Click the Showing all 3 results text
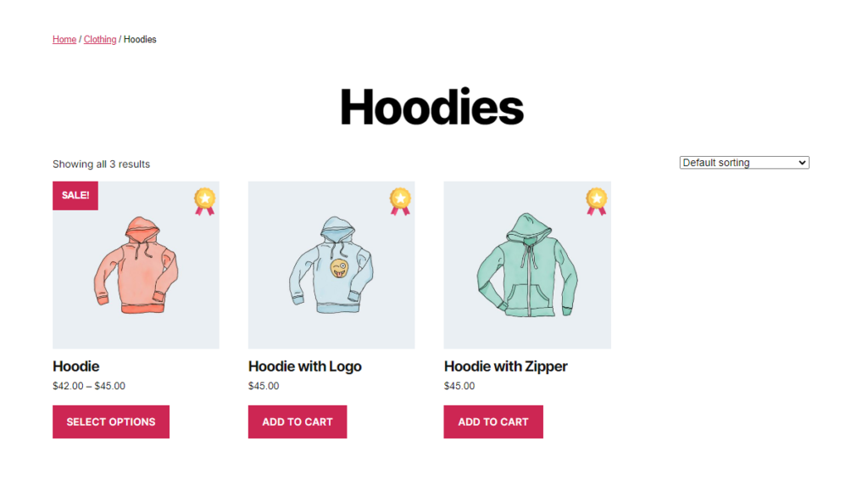The image size is (868, 497). [x=102, y=164]
